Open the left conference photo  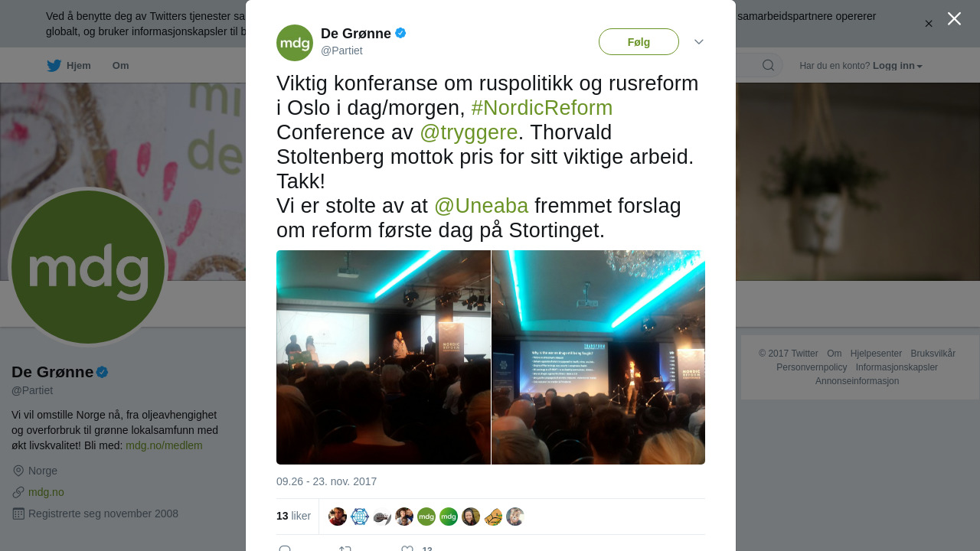point(384,357)
